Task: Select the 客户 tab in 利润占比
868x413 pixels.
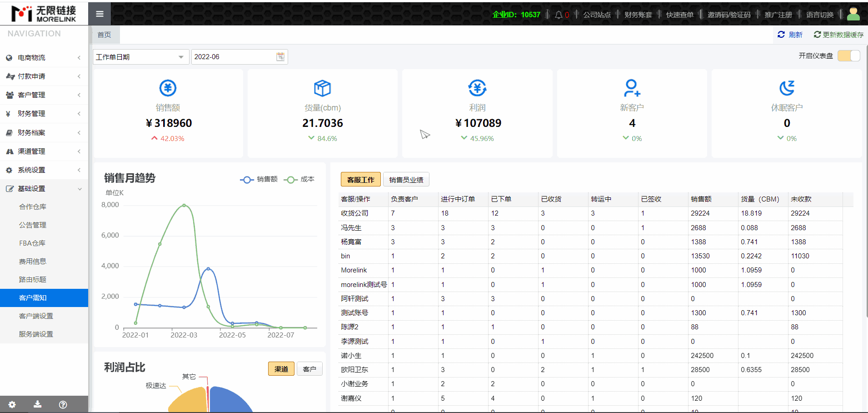Action: (309, 369)
